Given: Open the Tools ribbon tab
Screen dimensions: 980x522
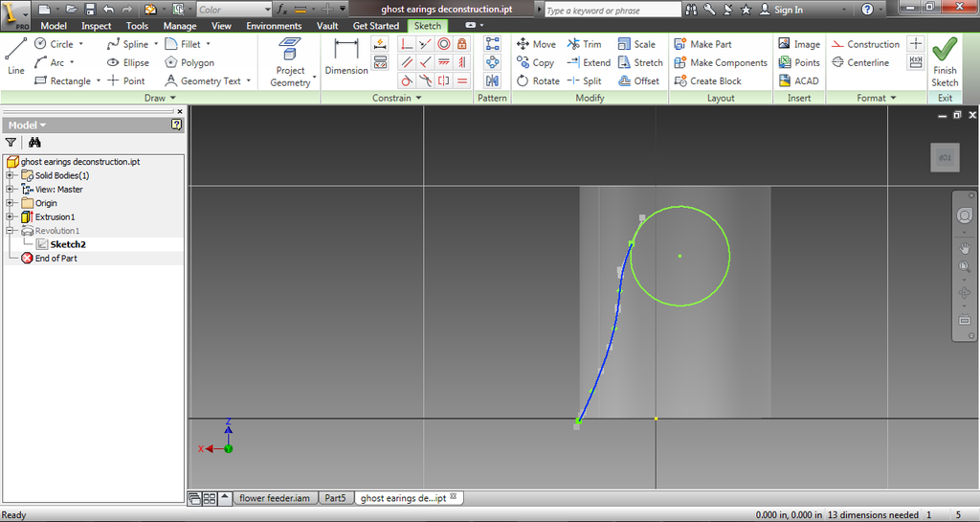Looking at the screenshot, I should (x=137, y=26).
